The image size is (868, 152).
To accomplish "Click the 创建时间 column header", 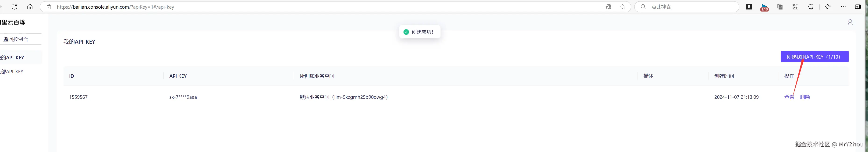I will coord(724,76).
